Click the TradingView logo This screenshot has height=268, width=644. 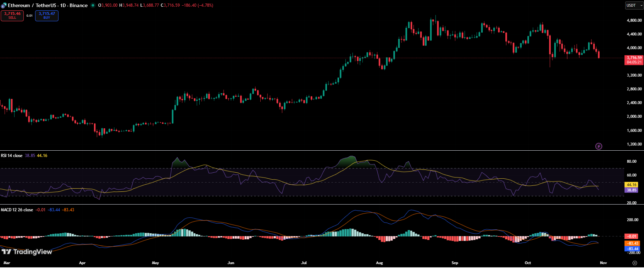(27, 252)
